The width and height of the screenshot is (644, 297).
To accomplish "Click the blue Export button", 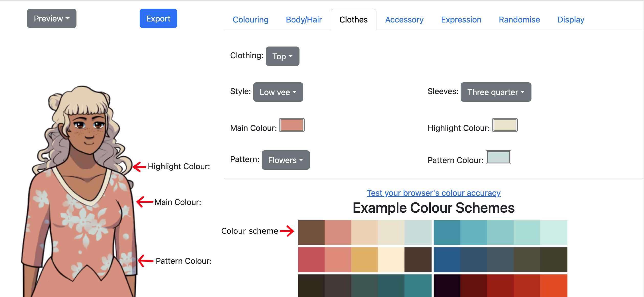I will pyautogui.click(x=158, y=18).
